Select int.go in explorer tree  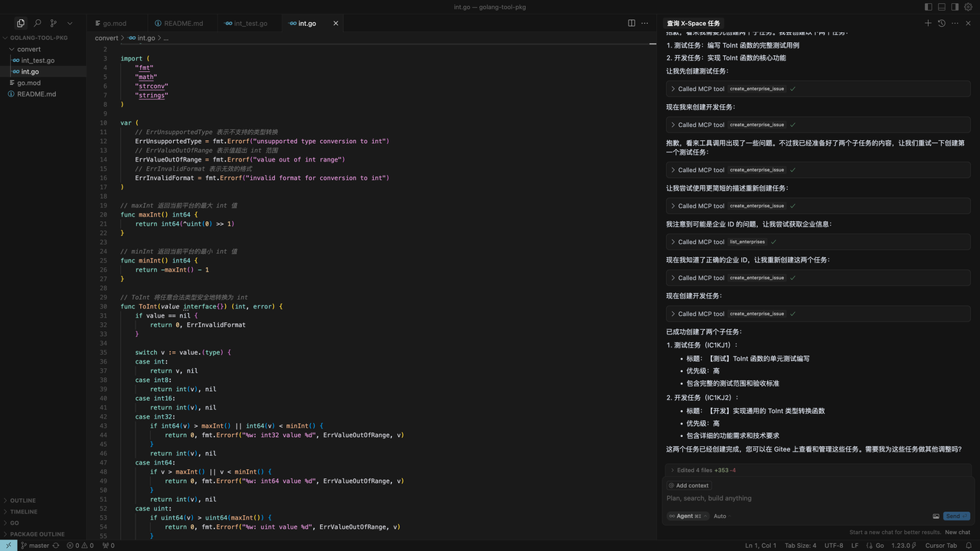(43, 72)
